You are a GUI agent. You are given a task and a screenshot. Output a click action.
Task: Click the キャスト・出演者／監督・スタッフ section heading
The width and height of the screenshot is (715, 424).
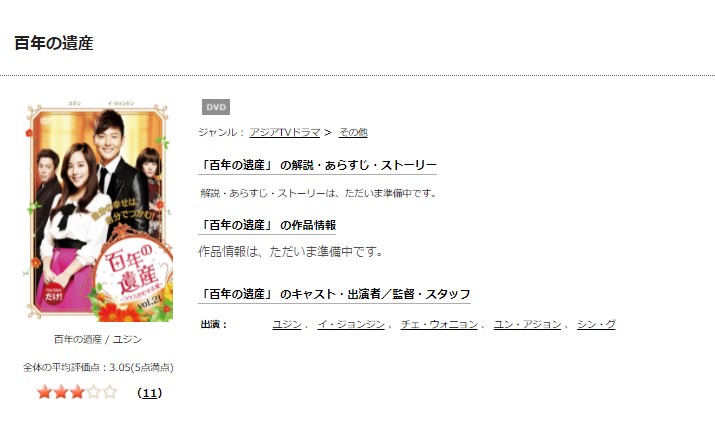coord(334,294)
